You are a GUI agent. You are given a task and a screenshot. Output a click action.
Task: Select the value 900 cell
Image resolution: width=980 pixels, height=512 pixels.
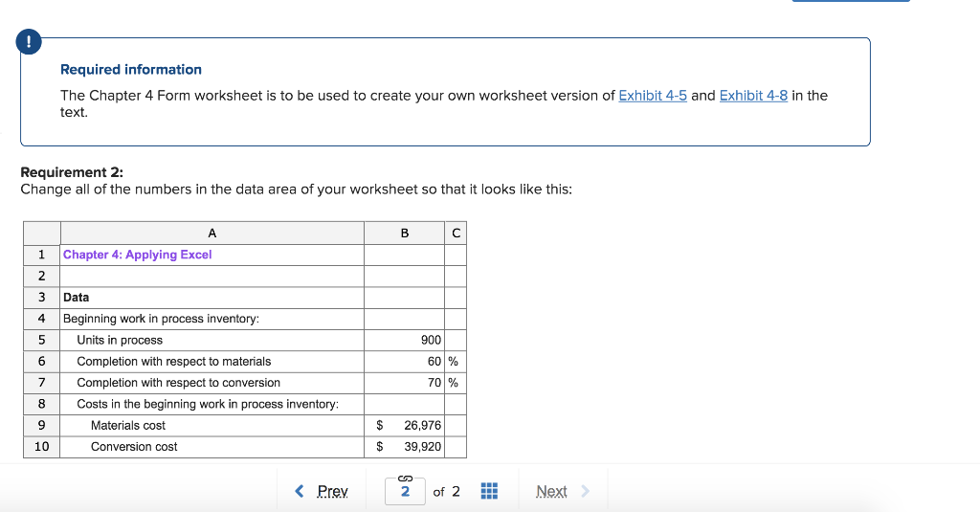point(405,340)
